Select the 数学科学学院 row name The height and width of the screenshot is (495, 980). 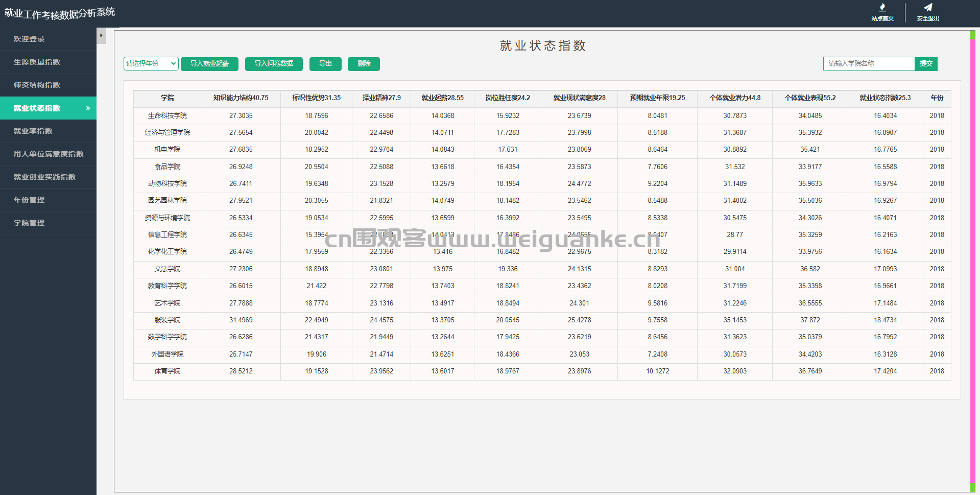[168, 337]
